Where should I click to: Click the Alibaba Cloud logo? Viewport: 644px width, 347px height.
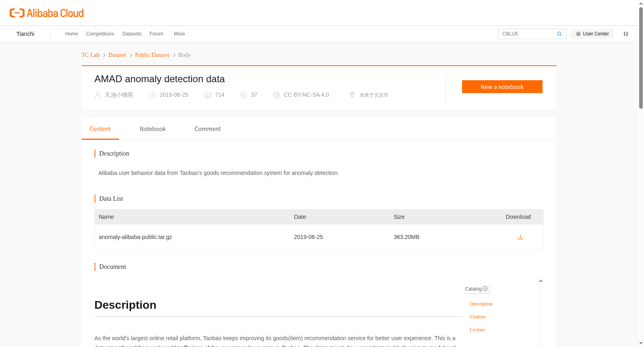pyautogui.click(x=47, y=13)
